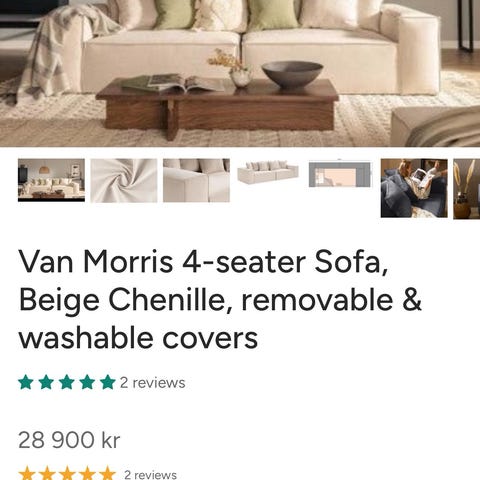Open the sofa dimensions diagram thumbnail
The height and width of the screenshot is (480, 480).
340,174
